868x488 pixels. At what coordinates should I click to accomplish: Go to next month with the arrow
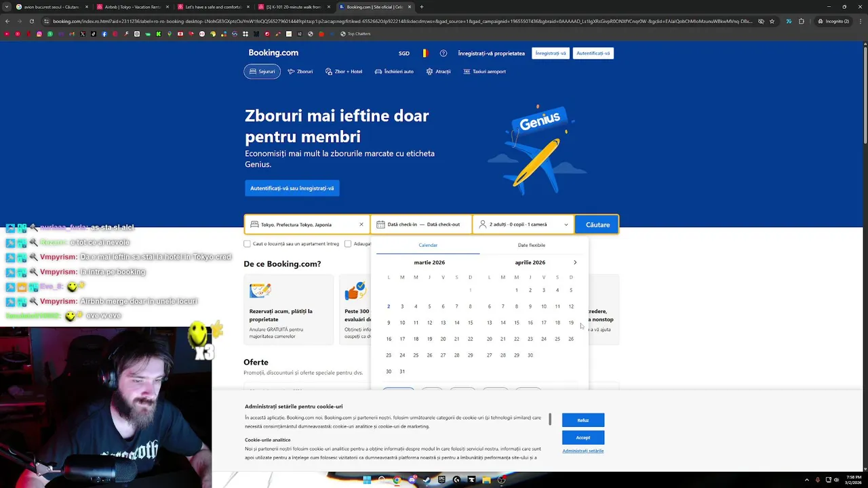point(575,262)
